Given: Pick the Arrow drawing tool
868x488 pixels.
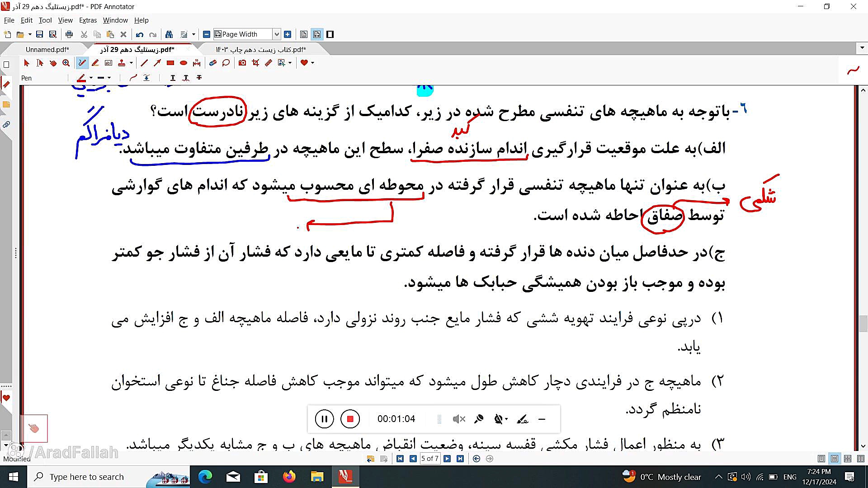Looking at the screenshot, I should coord(157,63).
